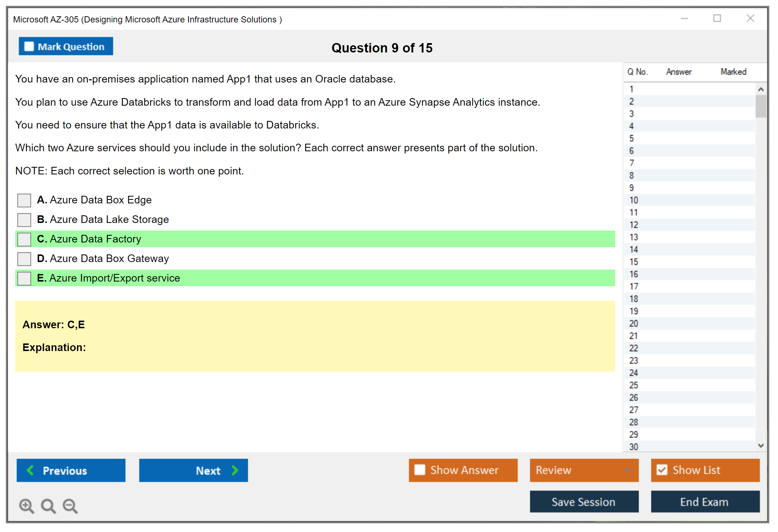The width and height of the screenshot is (778, 532).
Task: Uncheck the Show List option
Action: pyautogui.click(x=662, y=470)
